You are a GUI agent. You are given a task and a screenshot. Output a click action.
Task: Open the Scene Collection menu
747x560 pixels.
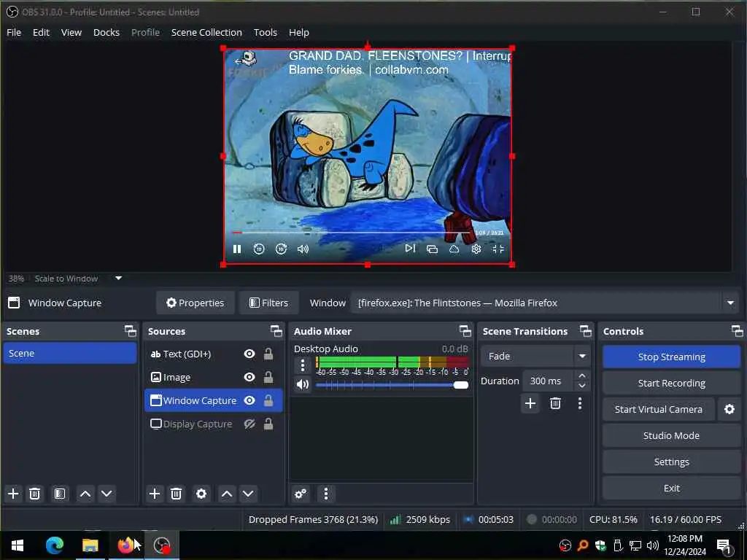click(x=206, y=32)
